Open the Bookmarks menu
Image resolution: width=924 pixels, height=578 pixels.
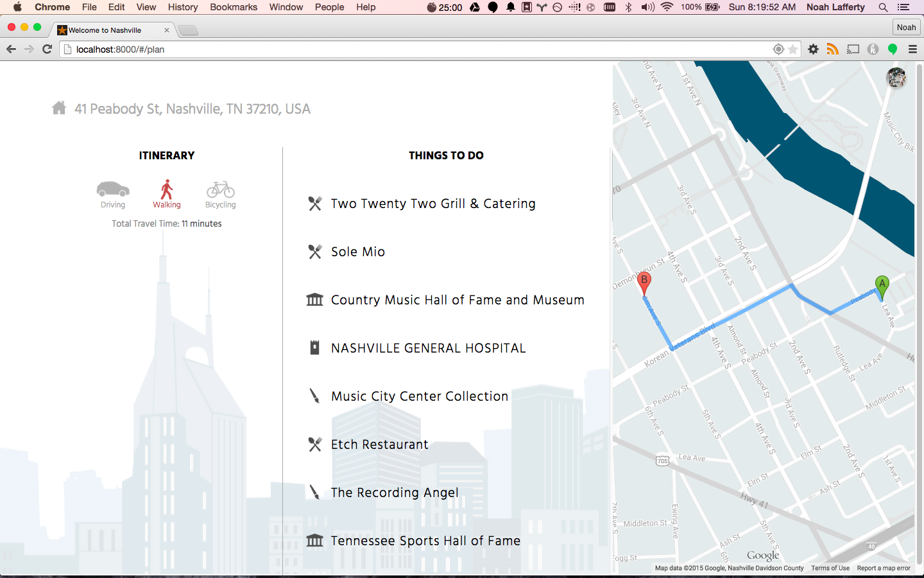pos(234,7)
